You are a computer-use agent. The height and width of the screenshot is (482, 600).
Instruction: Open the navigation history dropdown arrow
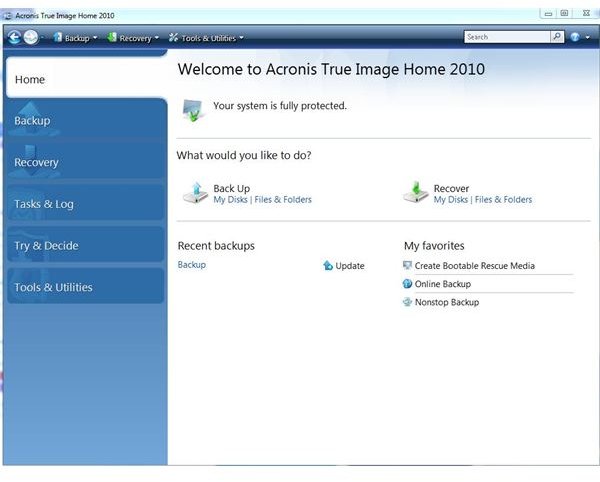[42, 37]
